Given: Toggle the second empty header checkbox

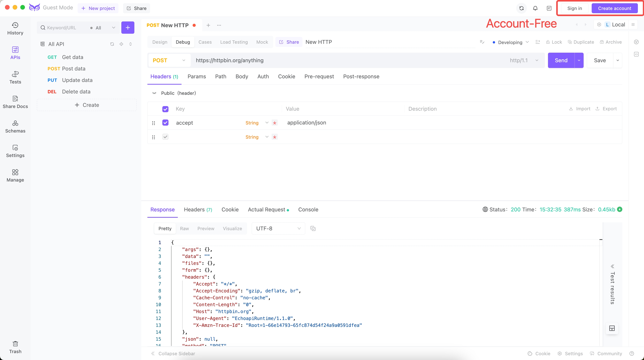Looking at the screenshot, I should click(165, 137).
